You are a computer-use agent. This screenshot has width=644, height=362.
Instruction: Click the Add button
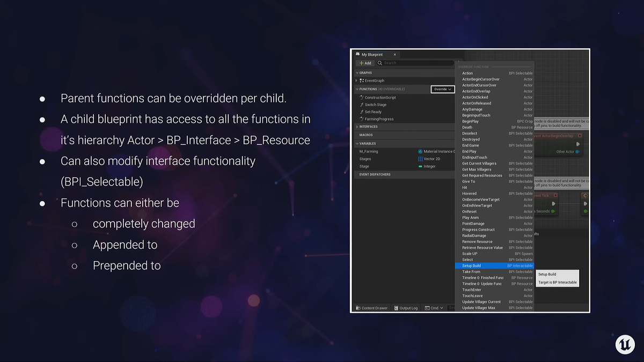365,63
